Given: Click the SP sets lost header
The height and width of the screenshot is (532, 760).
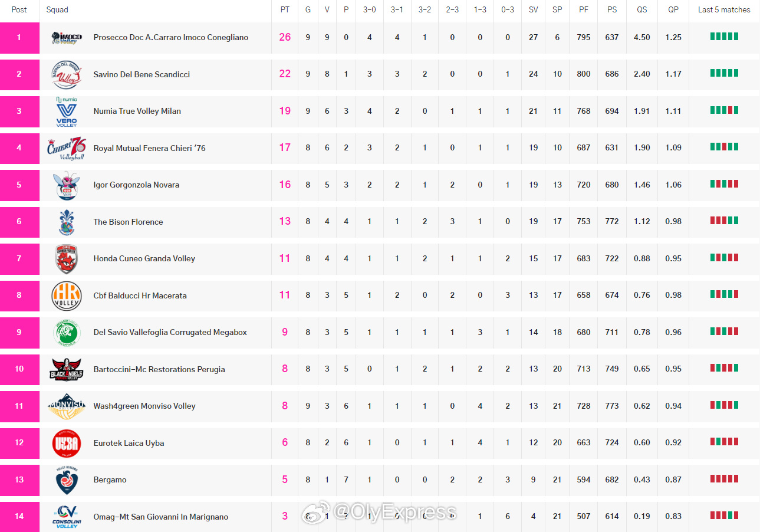Looking at the screenshot, I should (557, 9).
